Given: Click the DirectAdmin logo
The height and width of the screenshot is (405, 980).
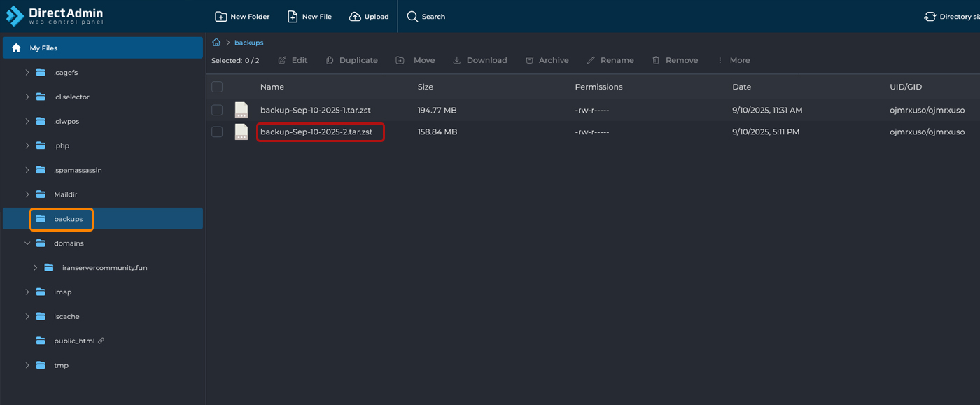Looking at the screenshot, I should [54, 15].
